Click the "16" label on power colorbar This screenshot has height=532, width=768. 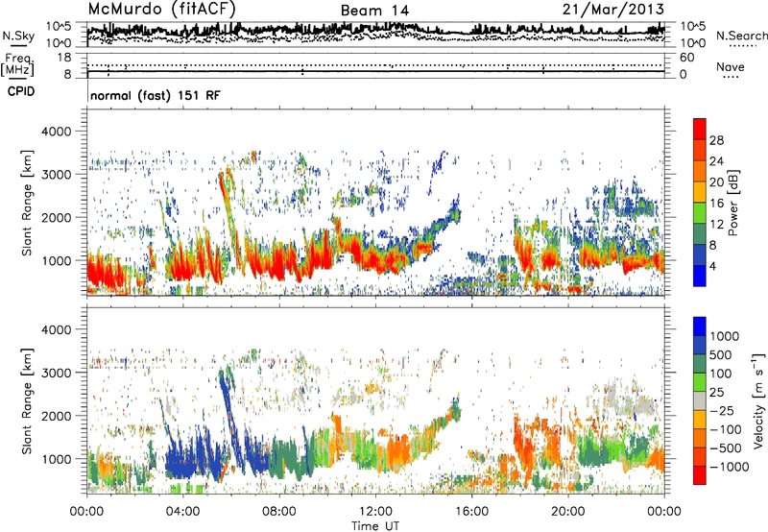tap(716, 204)
